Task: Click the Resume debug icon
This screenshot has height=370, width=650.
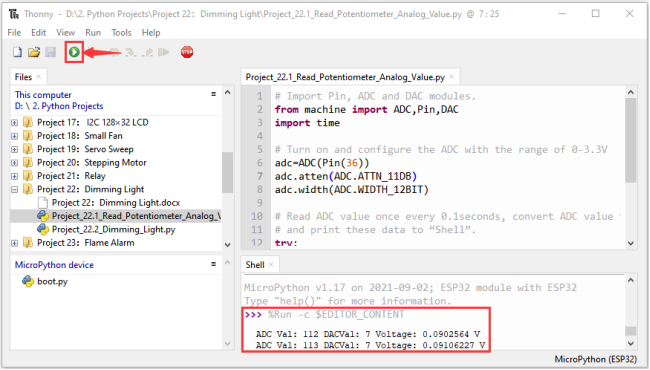Action: 164,52
